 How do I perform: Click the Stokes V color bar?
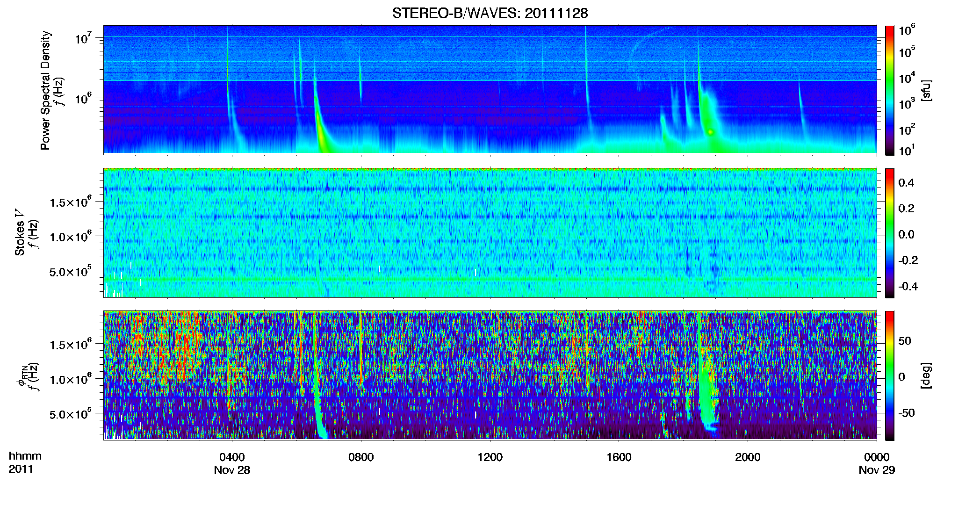pyautogui.click(x=889, y=233)
